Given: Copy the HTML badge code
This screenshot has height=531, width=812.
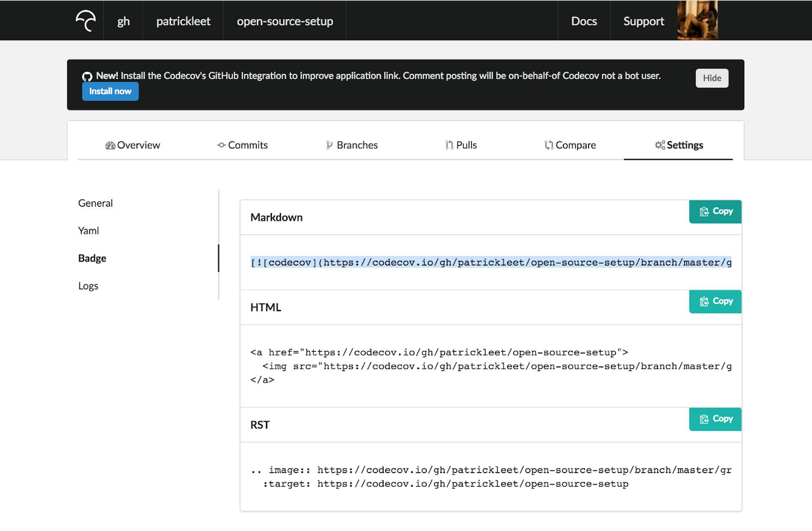Looking at the screenshot, I should coord(715,301).
